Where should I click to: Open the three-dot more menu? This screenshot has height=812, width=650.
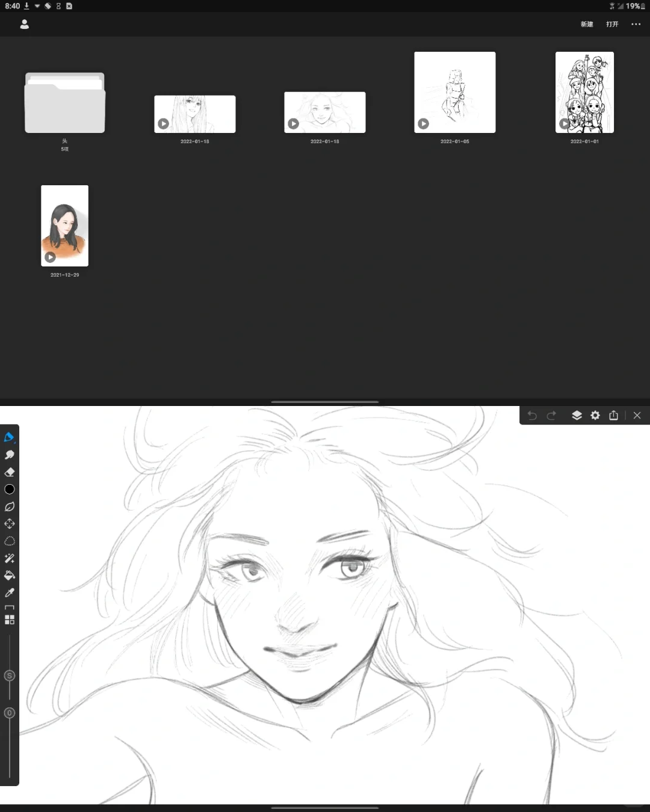[636, 24]
